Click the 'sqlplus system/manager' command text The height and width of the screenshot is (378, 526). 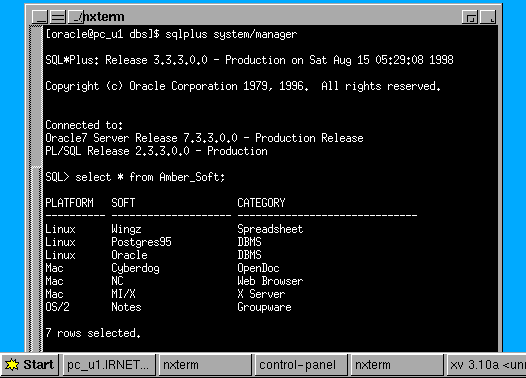(x=231, y=34)
